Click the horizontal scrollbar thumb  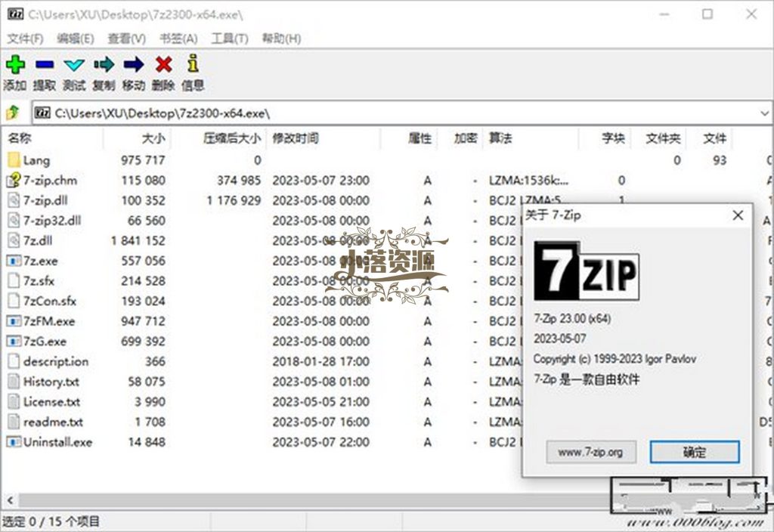(x=316, y=500)
